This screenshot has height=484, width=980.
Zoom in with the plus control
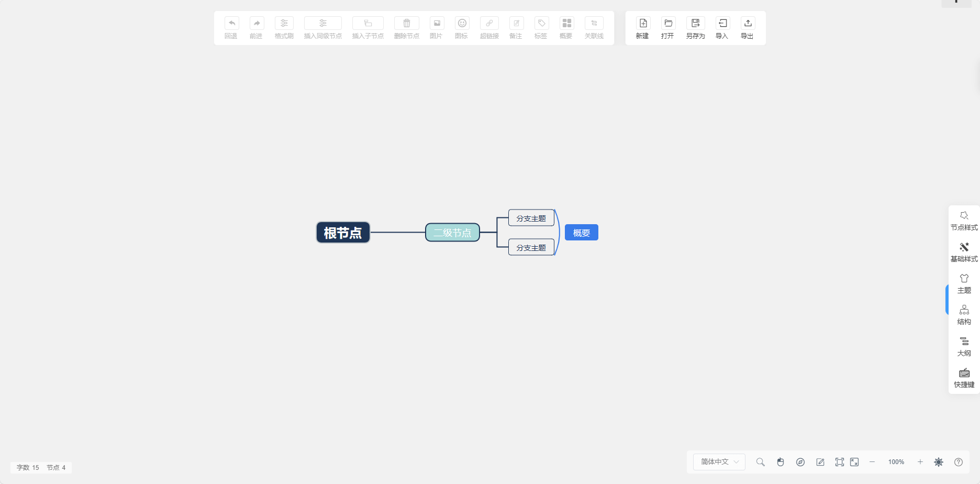920,461
